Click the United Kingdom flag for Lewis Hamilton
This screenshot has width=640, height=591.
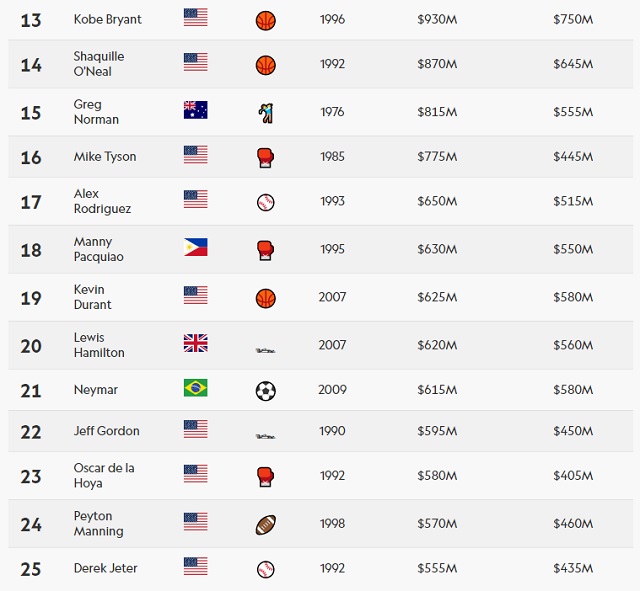[195, 343]
